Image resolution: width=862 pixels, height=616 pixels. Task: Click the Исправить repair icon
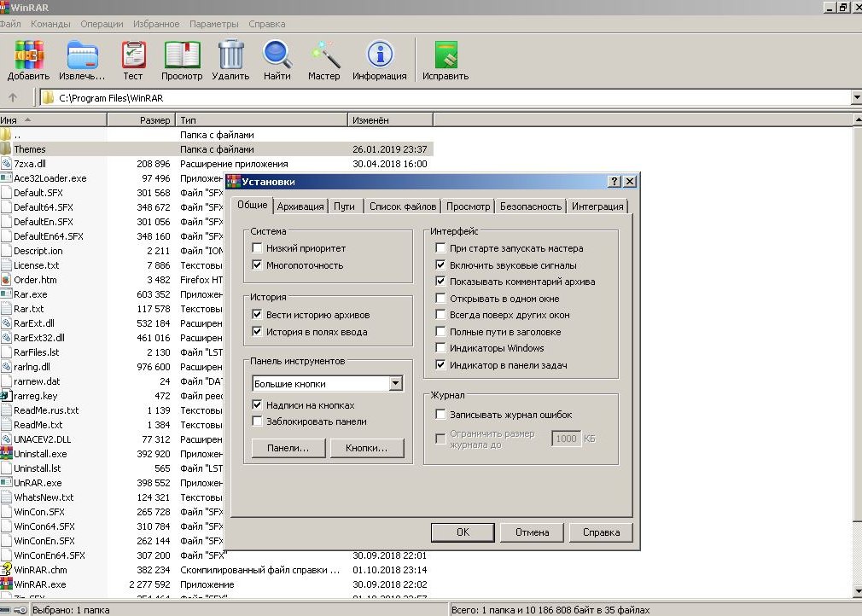446,55
